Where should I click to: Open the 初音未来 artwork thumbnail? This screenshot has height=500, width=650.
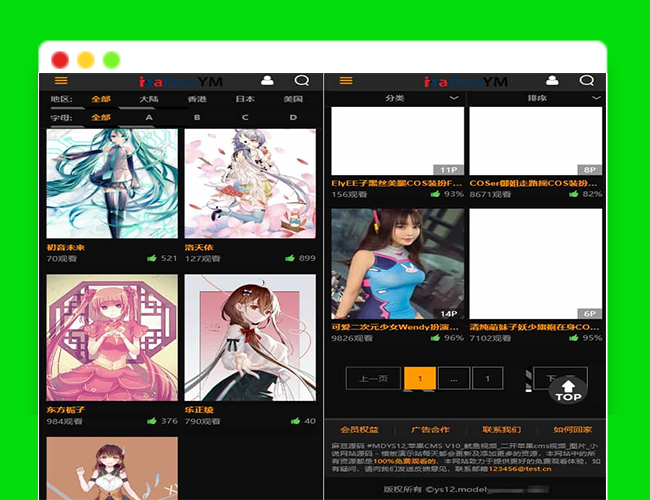pyautogui.click(x=112, y=183)
